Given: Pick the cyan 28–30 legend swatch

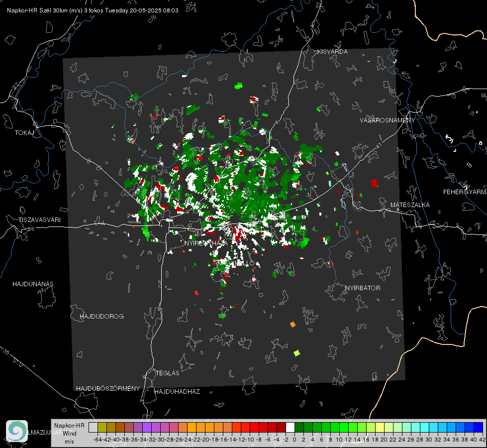Looking at the screenshot, I should (425, 427).
